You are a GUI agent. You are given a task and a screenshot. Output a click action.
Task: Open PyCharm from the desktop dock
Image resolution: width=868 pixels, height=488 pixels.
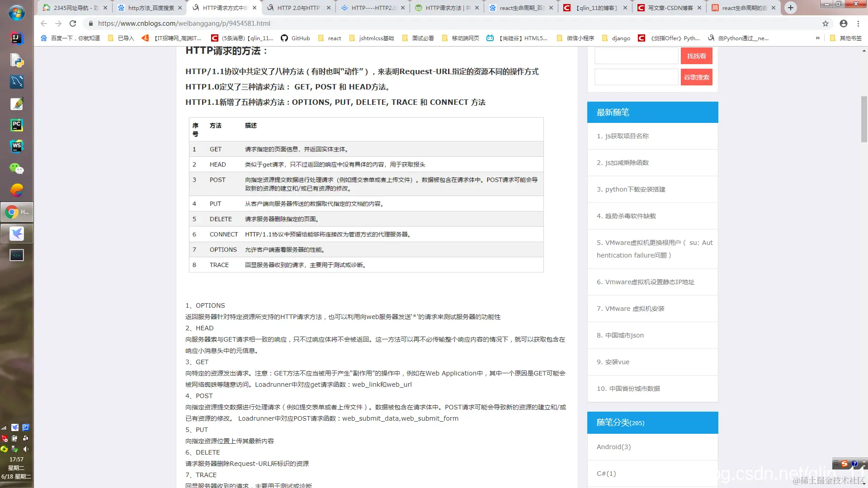(x=17, y=125)
